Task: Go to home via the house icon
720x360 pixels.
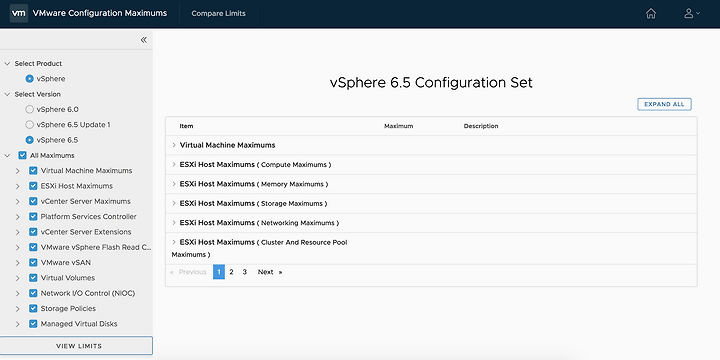Action: click(651, 13)
